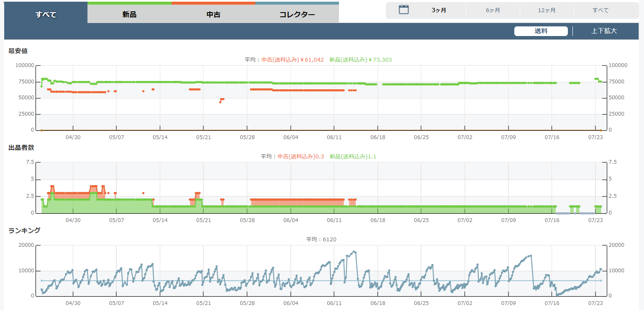Click the 平均：6120 ranking legend label
Screen dimensions: 644x310
coord(321,240)
